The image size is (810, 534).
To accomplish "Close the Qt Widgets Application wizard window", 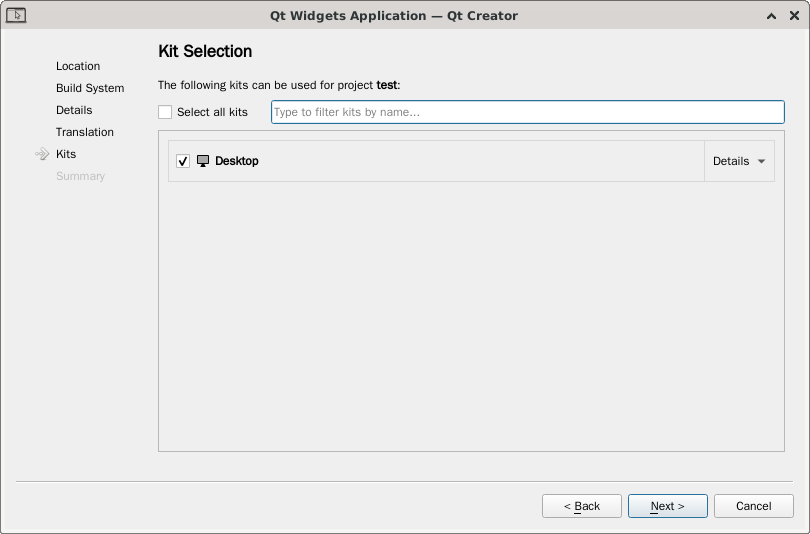I will (x=793, y=15).
